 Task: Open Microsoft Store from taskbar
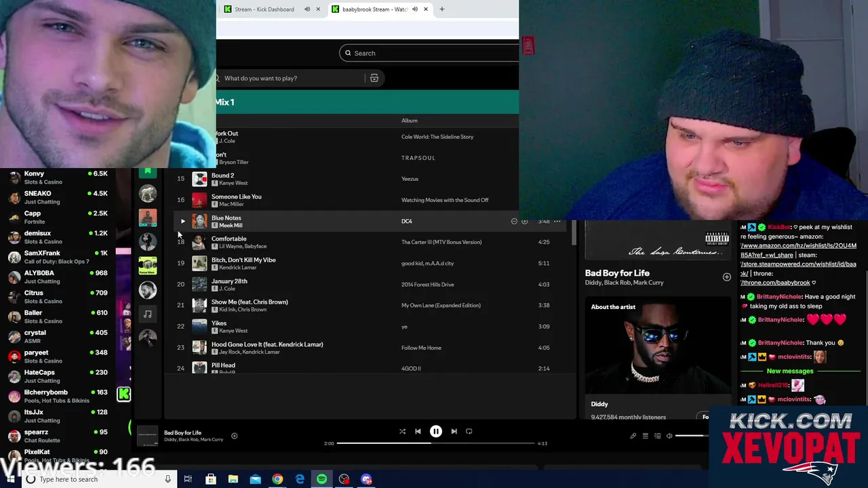pos(211,479)
